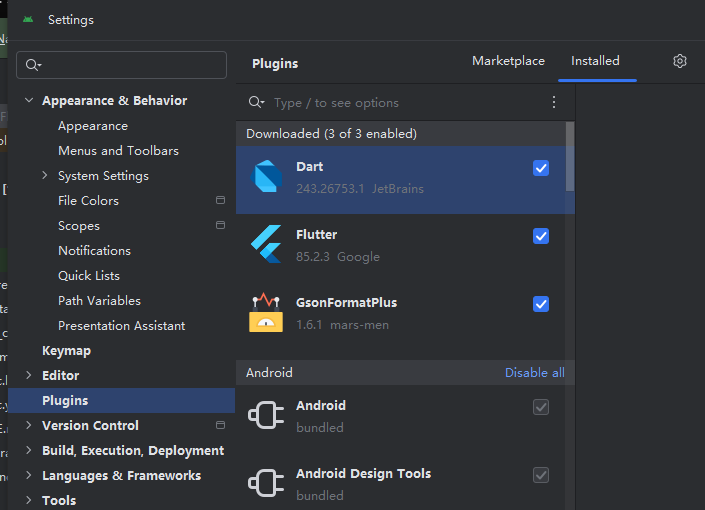Click the Disable all link for Android
Viewport: 705px width, 510px height.
pyautogui.click(x=535, y=372)
